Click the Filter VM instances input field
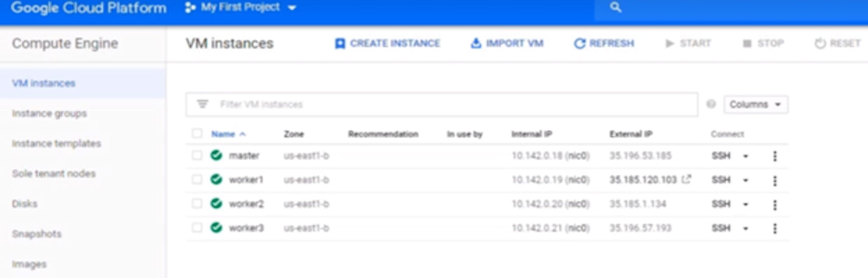Screen dimensions: 868x278 tap(441, 104)
